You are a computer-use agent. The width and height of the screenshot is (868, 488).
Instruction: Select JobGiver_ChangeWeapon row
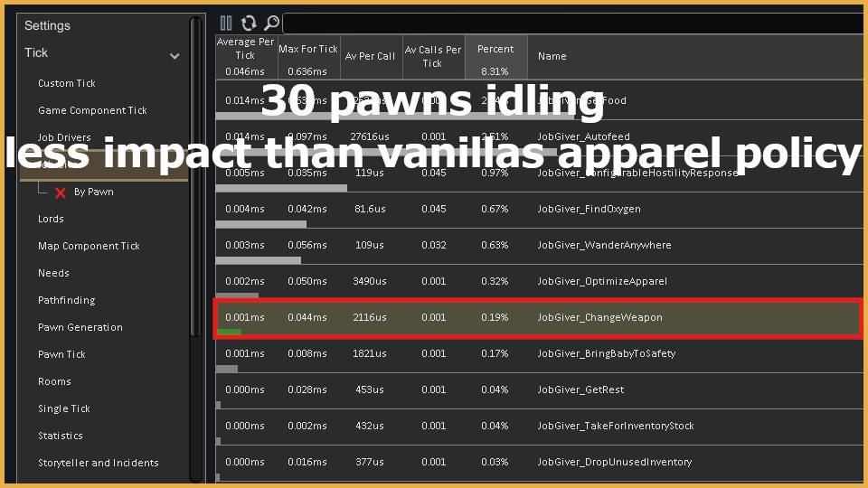click(539, 317)
